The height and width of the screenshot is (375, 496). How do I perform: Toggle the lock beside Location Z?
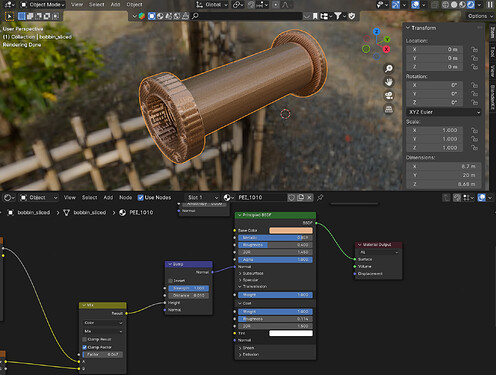[474, 67]
